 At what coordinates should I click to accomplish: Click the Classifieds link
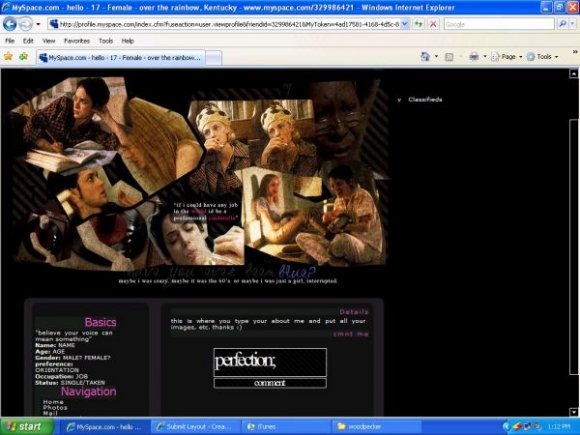tap(425, 100)
